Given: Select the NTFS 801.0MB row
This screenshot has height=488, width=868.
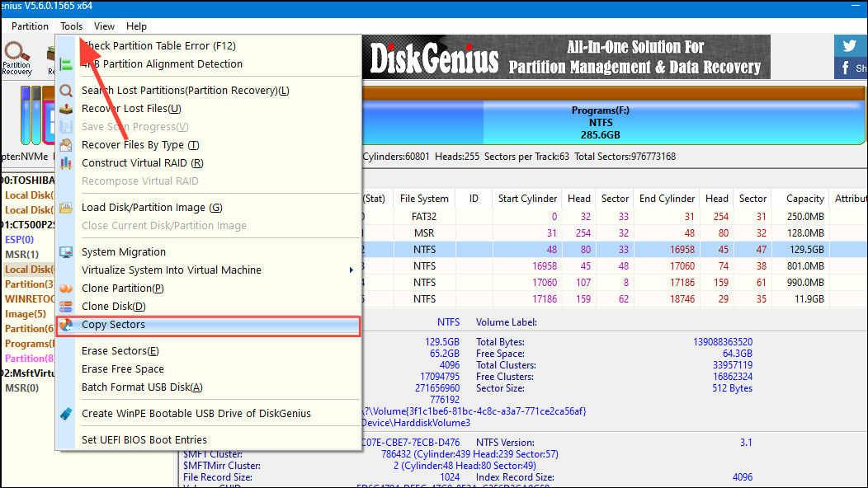Looking at the screenshot, I should click(615, 266).
